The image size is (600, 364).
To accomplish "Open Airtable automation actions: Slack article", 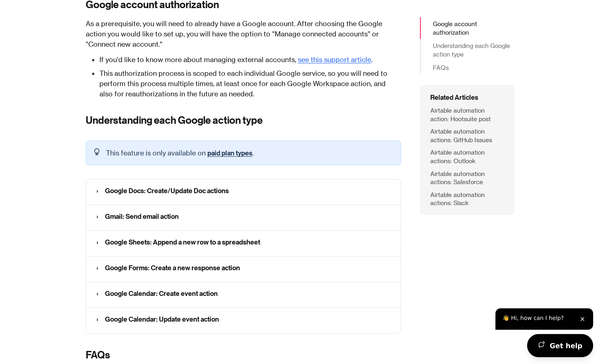I will click(x=457, y=199).
